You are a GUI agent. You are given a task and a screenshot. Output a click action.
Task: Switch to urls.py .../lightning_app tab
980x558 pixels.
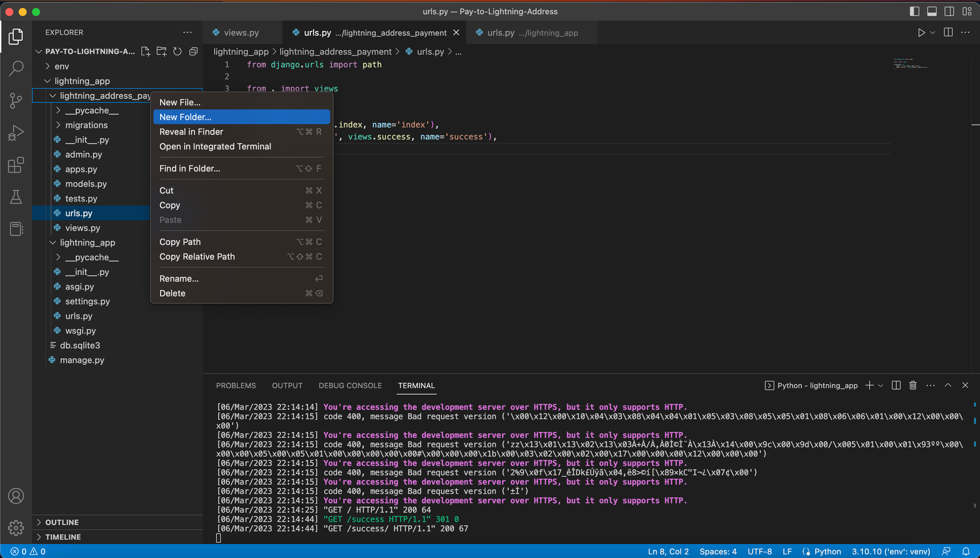tap(532, 32)
